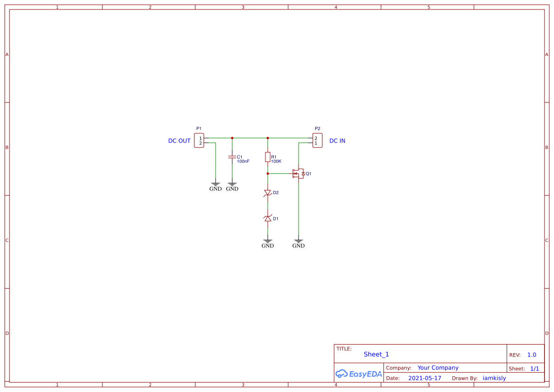Screen dimensions: 554x392
Task: Select the GND symbol below D1
Action: click(x=268, y=241)
